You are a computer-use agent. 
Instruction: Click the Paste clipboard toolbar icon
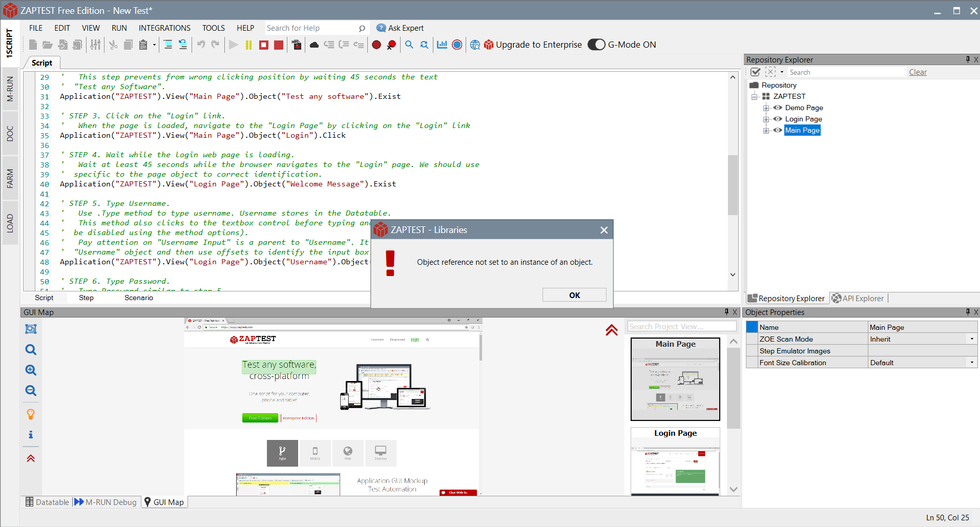pyautogui.click(x=143, y=45)
